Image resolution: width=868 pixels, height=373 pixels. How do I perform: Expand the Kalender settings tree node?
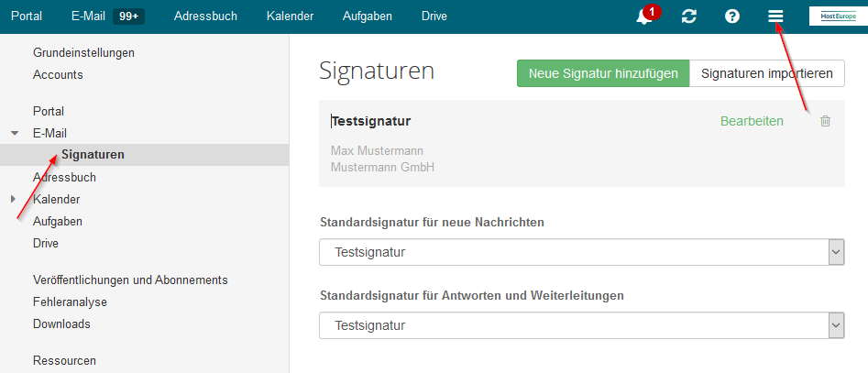(x=14, y=199)
